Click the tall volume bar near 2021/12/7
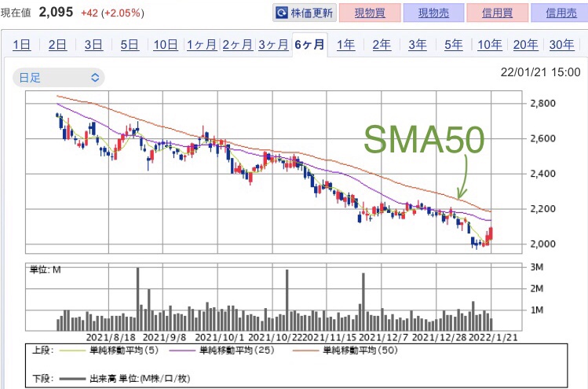Viewport: 588px width, 389px height. [x=363, y=302]
